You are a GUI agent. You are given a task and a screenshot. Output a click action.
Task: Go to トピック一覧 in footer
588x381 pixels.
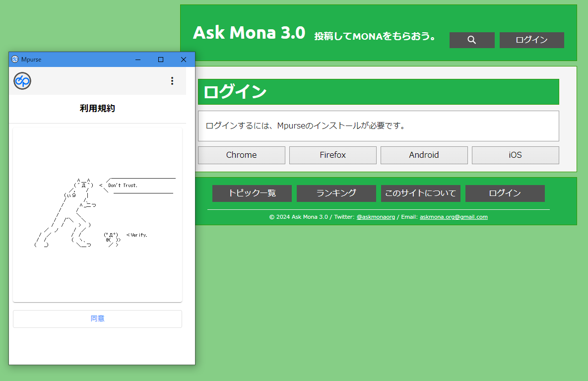(252, 193)
